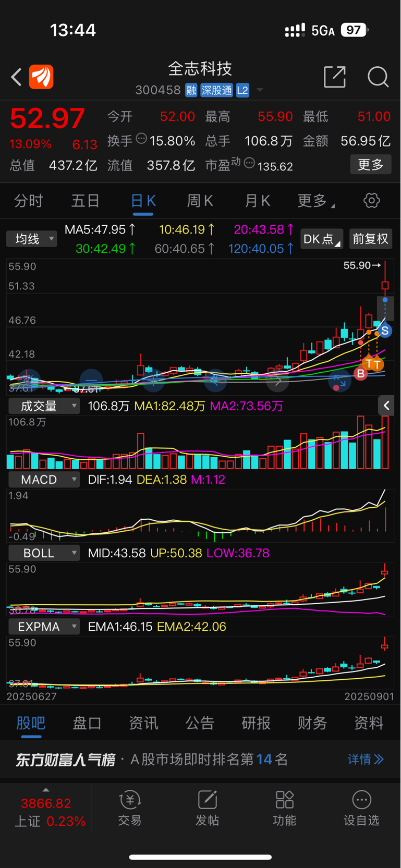Open the 资料 tab
401x868 pixels.
[369, 723]
